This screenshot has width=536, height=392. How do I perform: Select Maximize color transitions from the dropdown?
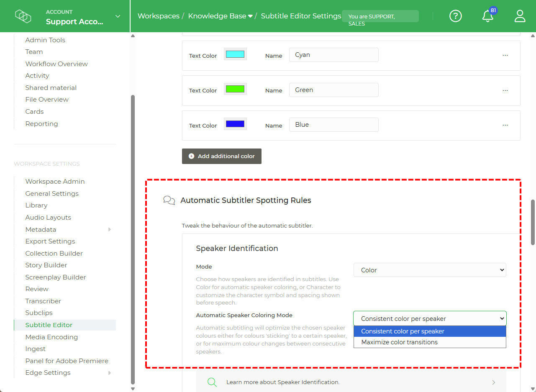coord(400,342)
